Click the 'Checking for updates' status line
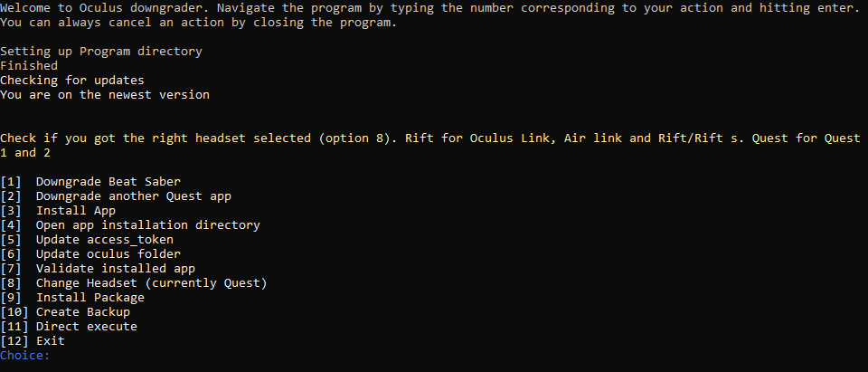The height and width of the screenshot is (372, 868). click(x=71, y=81)
